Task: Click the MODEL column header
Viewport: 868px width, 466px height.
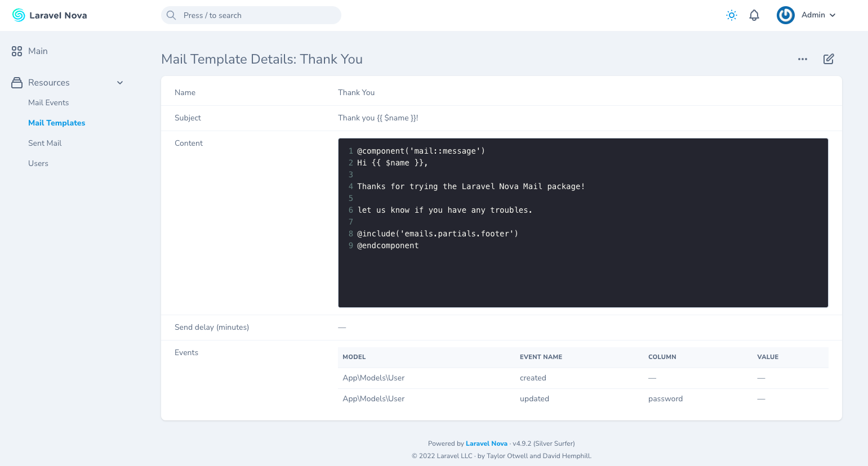Action: tap(354, 357)
